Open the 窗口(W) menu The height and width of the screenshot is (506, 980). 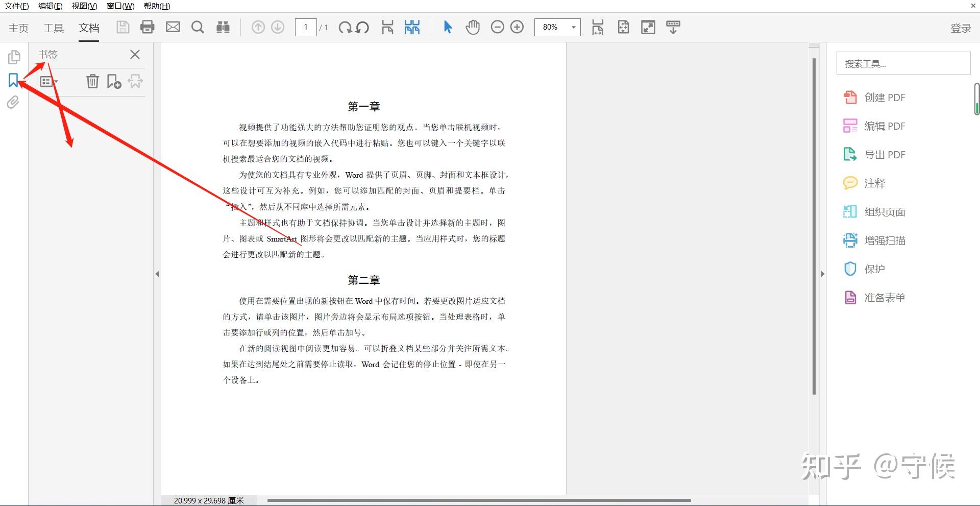(120, 6)
